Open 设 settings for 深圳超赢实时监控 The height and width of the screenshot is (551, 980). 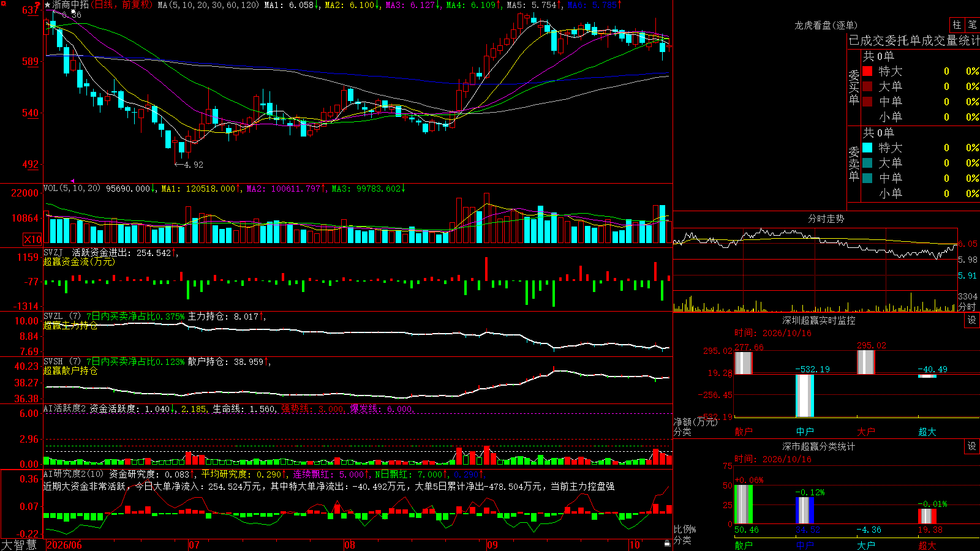click(972, 320)
